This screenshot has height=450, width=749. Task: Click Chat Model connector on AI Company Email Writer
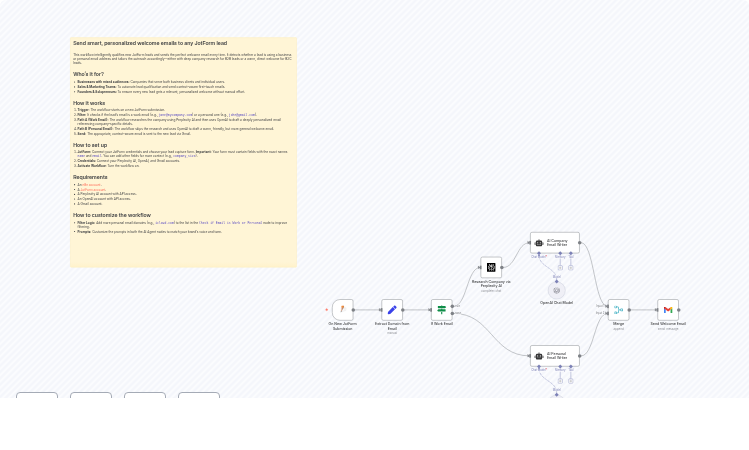coord(539,254)
